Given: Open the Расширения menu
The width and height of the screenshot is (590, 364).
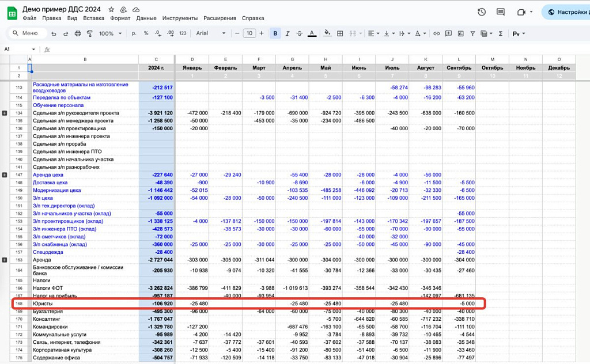Looking at the screenshot, I should (220, 18).
